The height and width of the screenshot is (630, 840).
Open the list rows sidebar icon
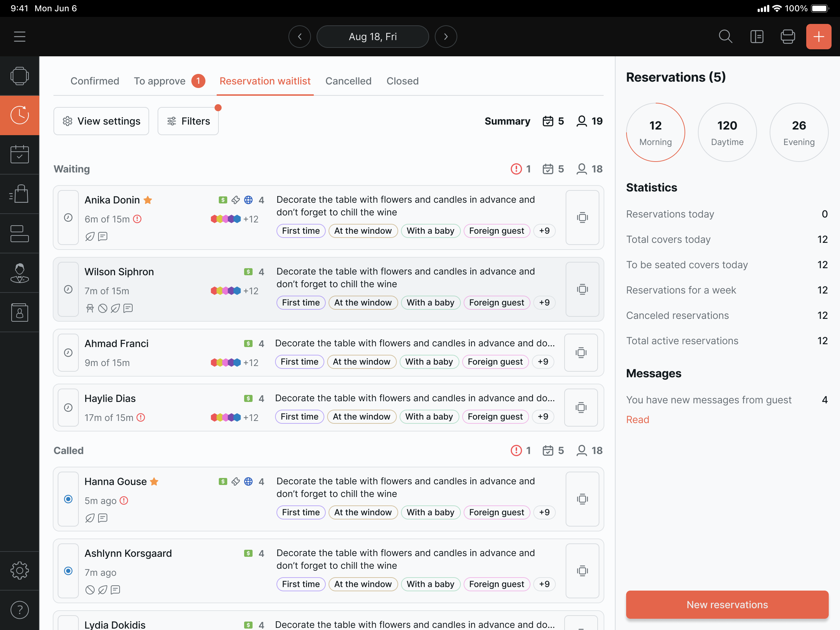(20, 233)
